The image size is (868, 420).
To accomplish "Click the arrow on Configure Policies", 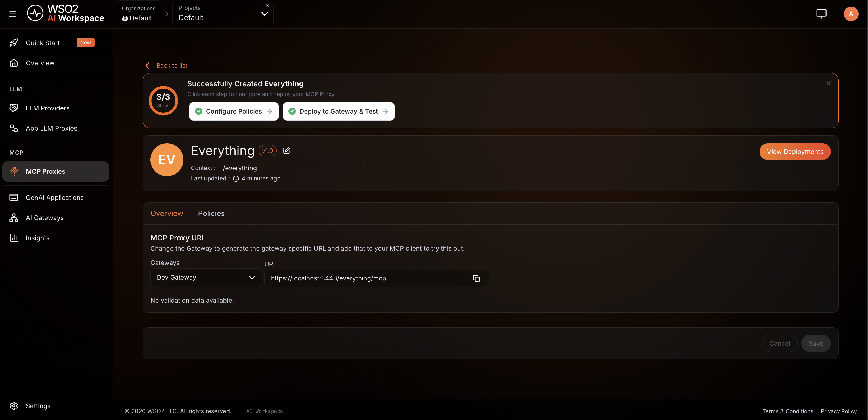I will [269, 111].
